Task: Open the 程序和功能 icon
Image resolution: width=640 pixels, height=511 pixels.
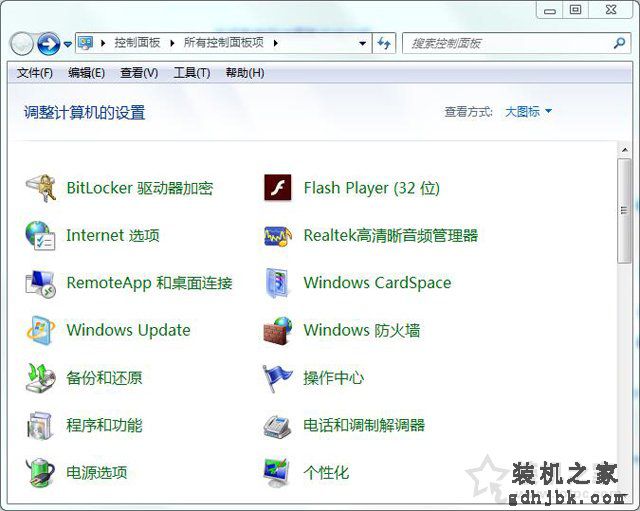Action: click(x=40, y=425)
